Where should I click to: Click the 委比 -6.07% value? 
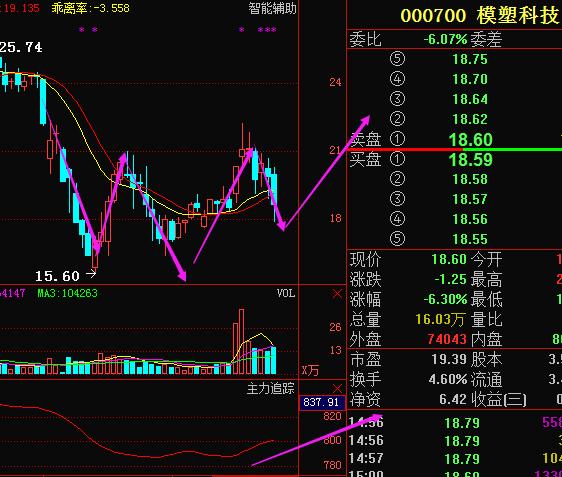(x=446, y=39)
